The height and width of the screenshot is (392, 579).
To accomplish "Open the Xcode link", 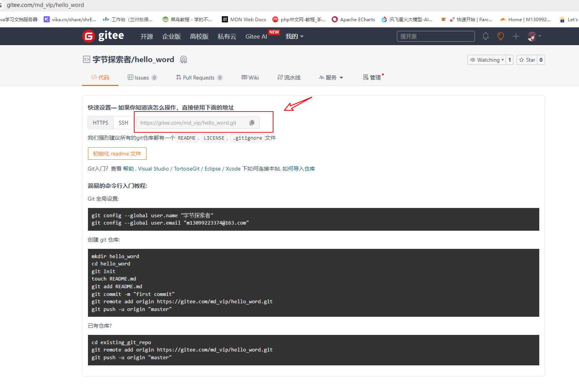I will [233, 169].
